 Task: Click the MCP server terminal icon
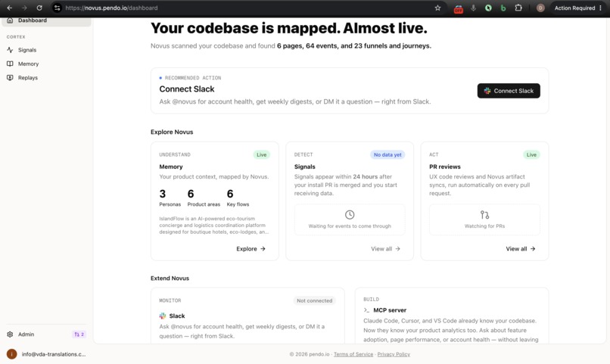(x=366, y=310)
